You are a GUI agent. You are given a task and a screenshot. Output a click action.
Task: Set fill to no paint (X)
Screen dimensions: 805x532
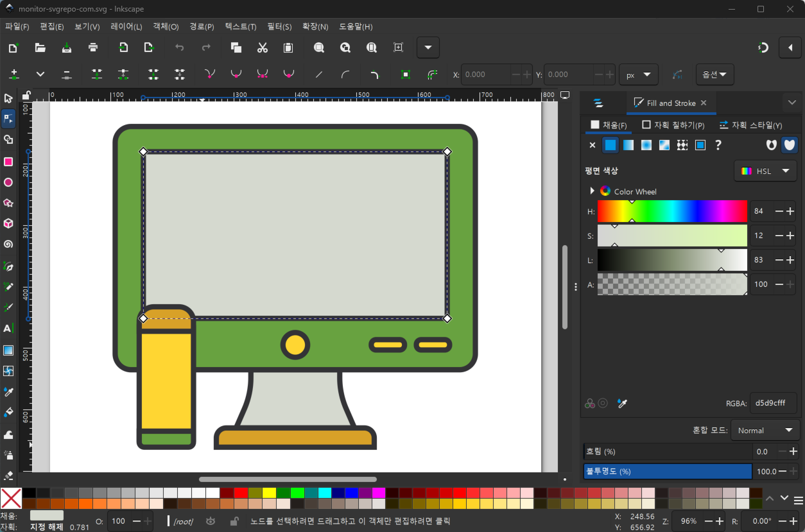click(593, 145)
